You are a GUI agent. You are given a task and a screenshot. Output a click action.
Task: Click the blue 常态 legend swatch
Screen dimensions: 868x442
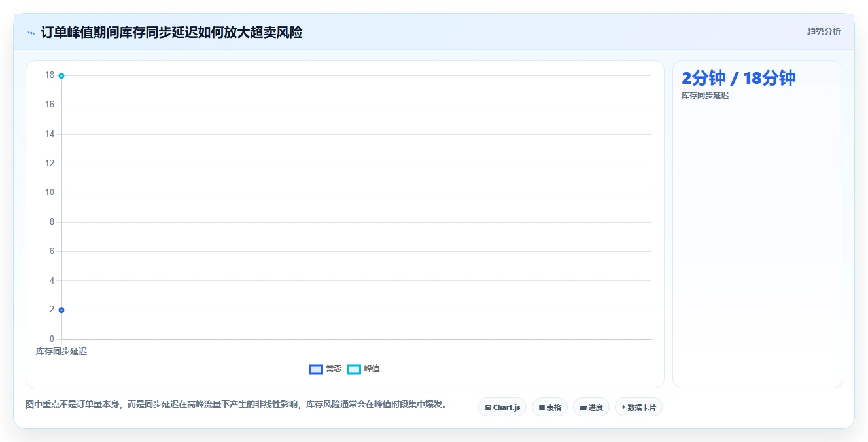coord(316,369)
